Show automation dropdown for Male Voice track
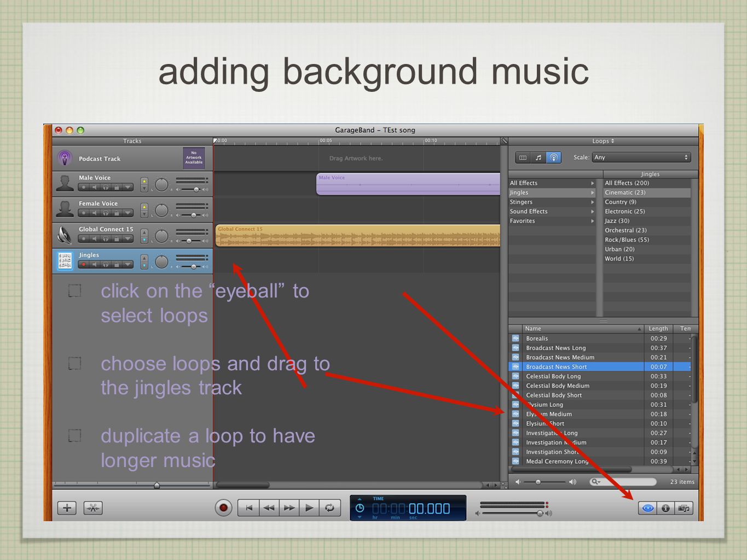747x560 pixels. tap(128, 188)
